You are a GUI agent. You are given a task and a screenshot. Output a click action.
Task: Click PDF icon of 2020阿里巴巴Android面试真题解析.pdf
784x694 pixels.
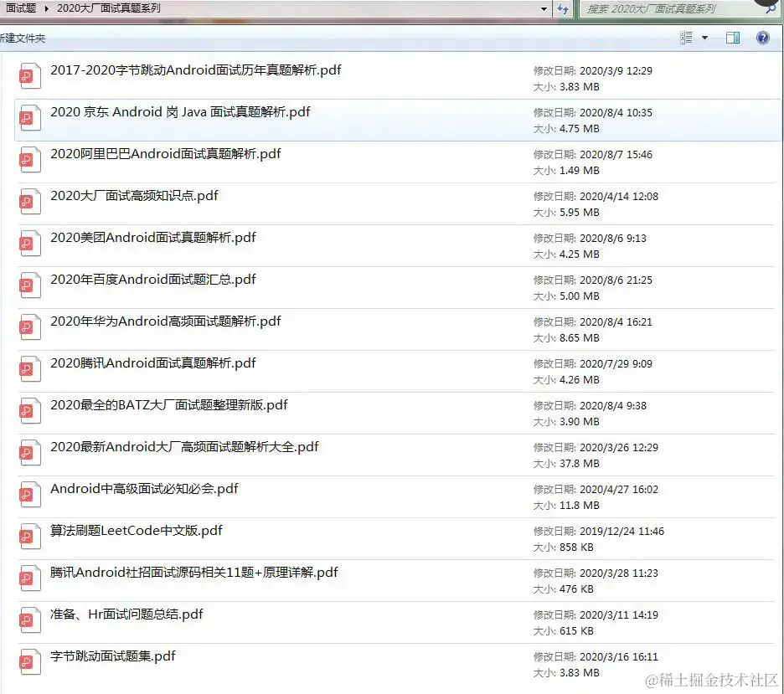29,160
